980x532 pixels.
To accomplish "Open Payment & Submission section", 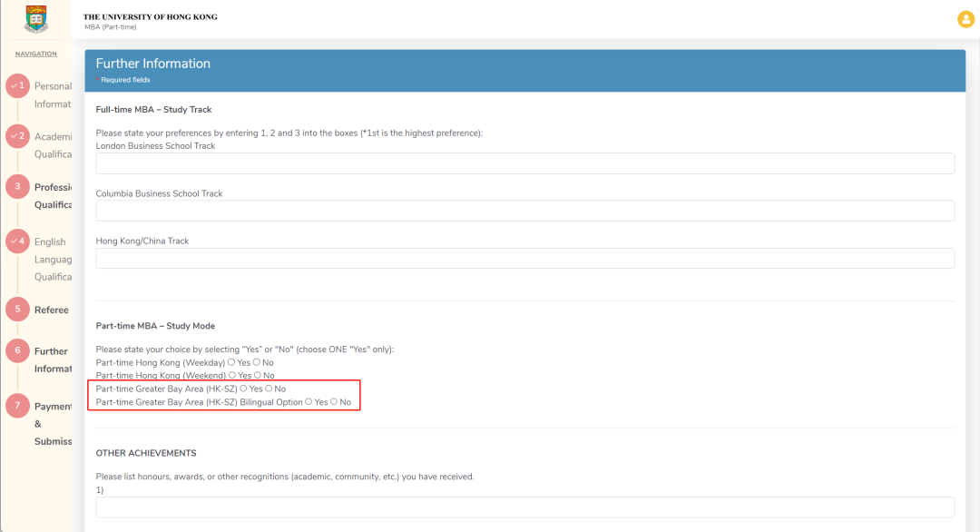I will pos(54,424).
